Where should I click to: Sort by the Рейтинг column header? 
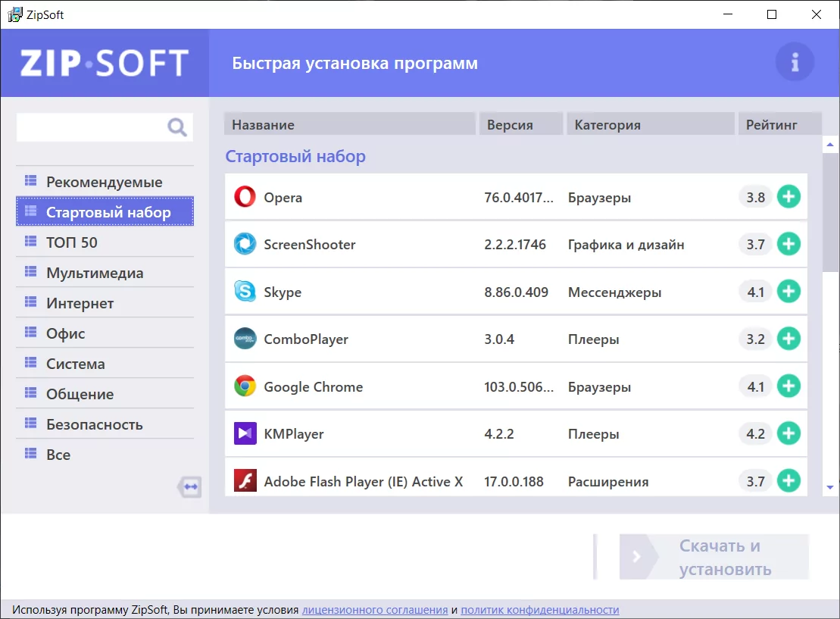pos(780,124)
